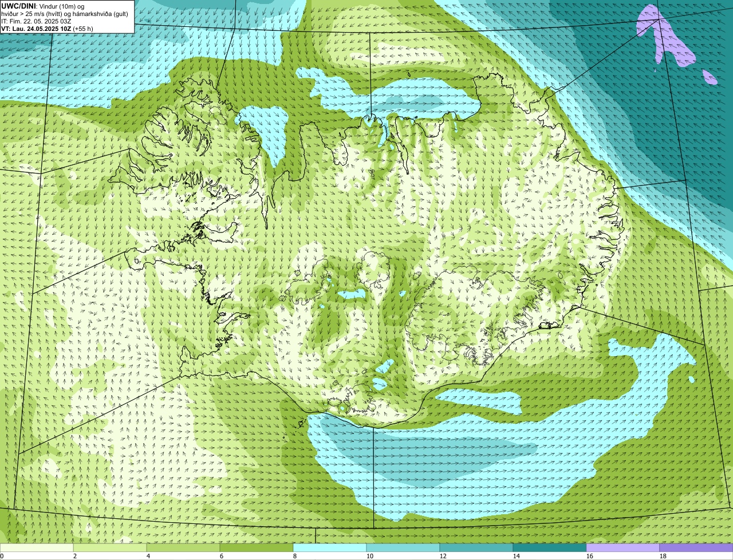Click the 12–14 m/s teal scale swatch
The width and height of the screenshot is (733, 560).
[476, 548]
